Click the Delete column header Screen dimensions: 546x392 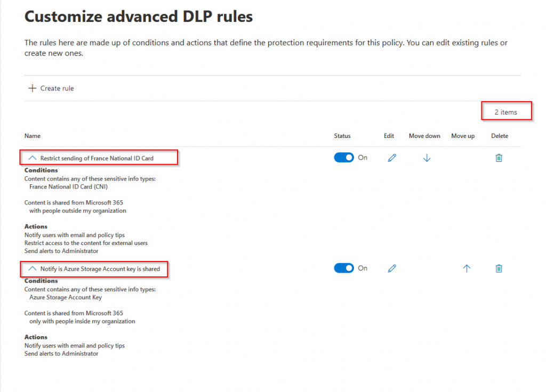click(499, 136)
